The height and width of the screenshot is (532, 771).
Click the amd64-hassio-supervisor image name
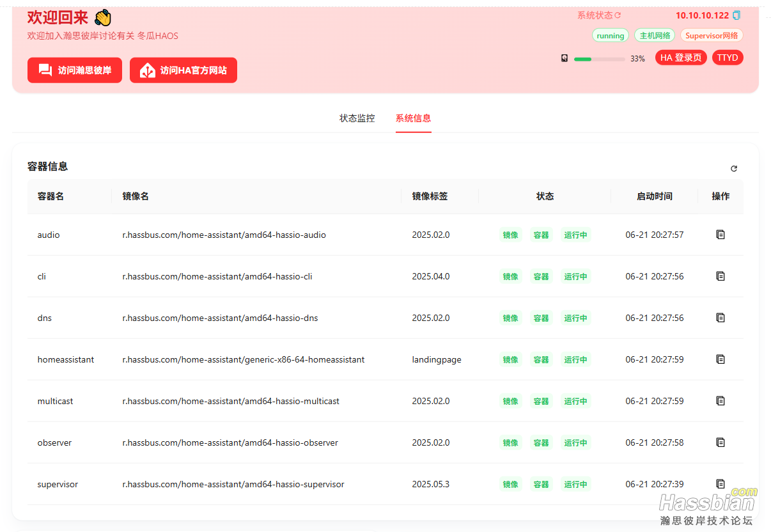tap(233, 484)
